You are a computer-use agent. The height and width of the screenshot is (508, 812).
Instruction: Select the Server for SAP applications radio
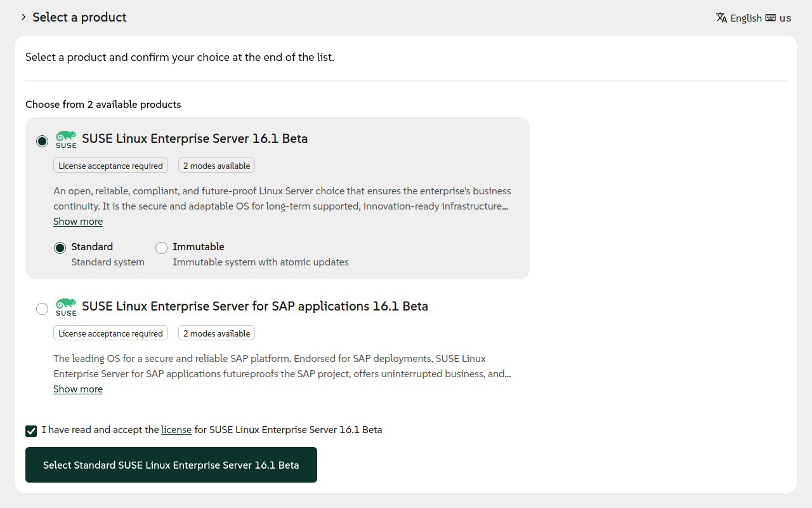[x=42, y=309]
